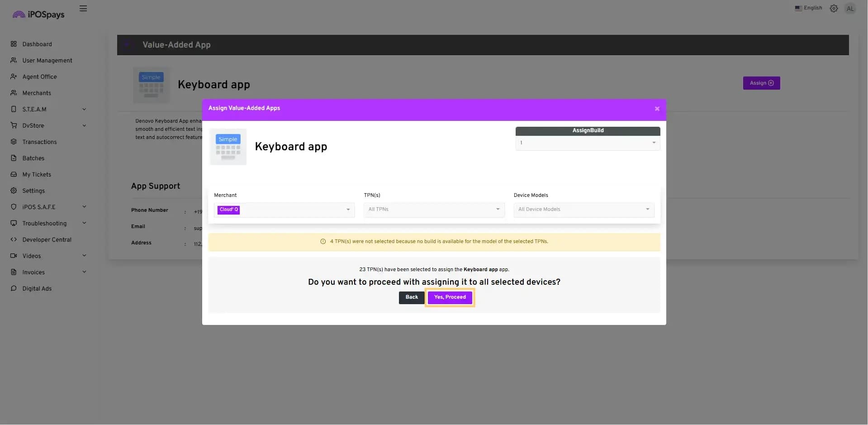This screenshot has width=868, height=425.
Task: Open Merchants from the sidebar
Action: point(37,93)
